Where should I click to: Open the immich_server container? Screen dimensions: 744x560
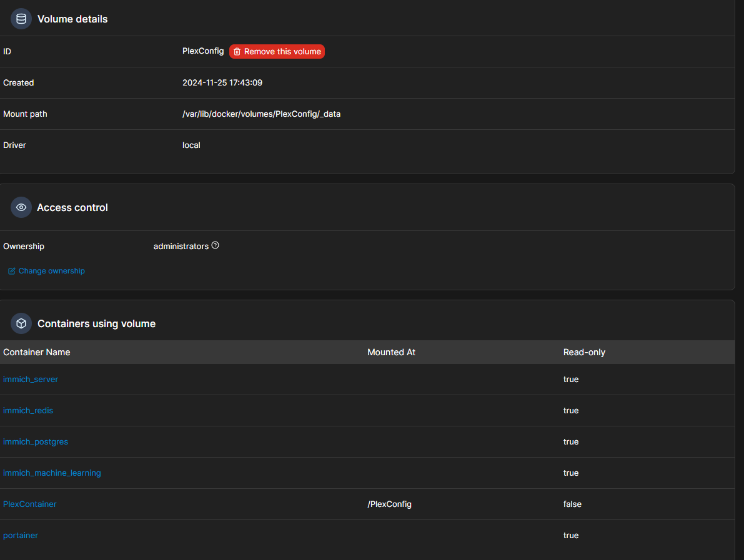coord(31,380)
